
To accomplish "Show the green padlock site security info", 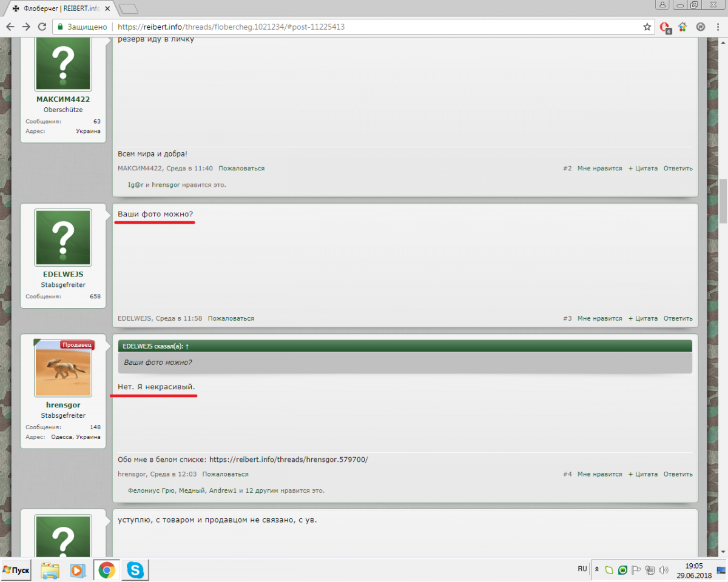I will click(59, 27).
